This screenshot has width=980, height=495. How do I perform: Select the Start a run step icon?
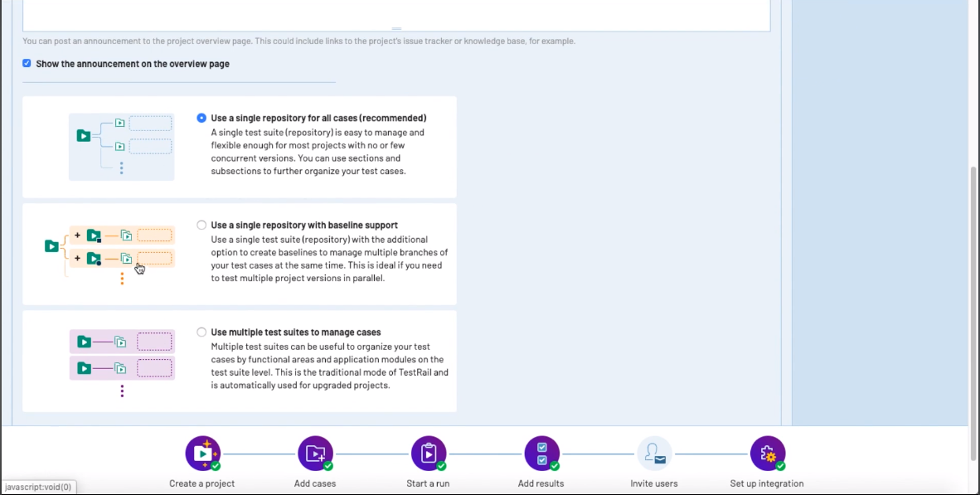429,454
